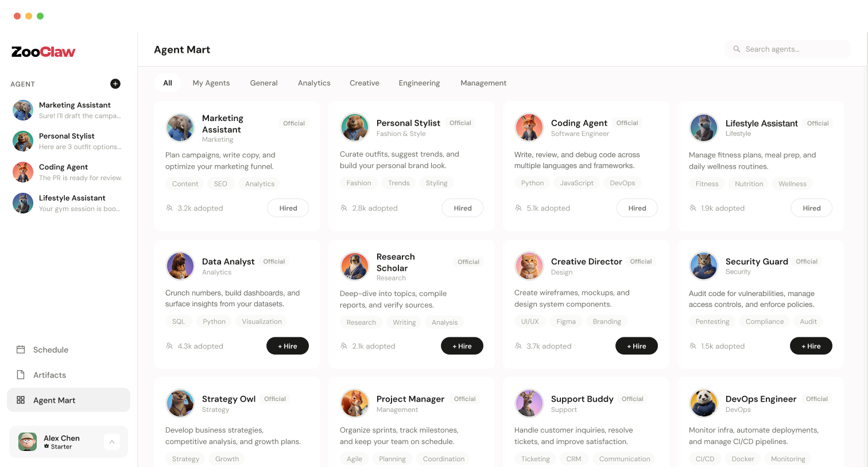
Task: Focus the Search agents field
Action: pos(788,49)
